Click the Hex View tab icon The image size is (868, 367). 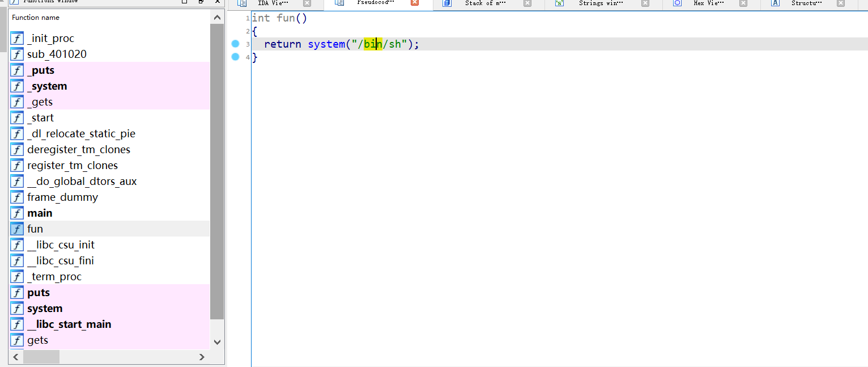(x=677, y=3)
